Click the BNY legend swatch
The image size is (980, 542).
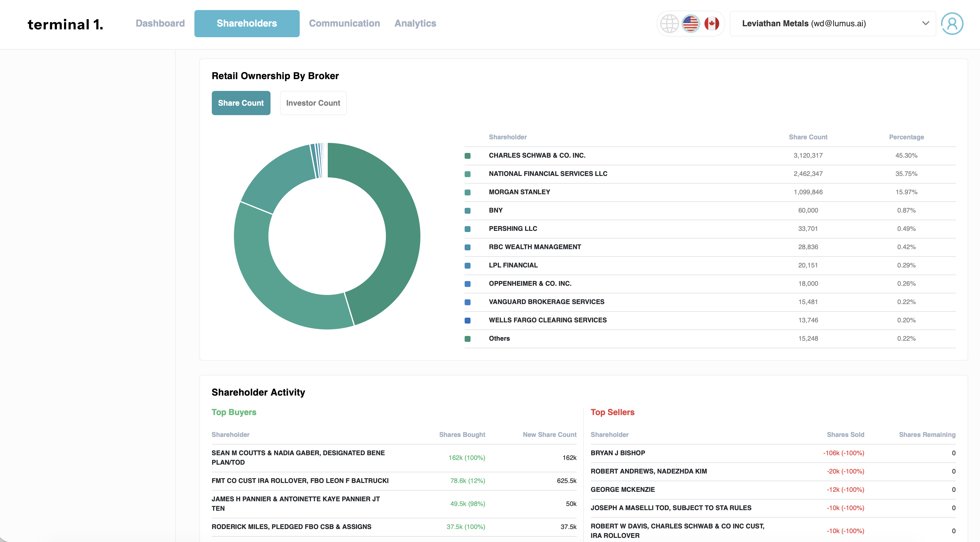click(468, 210)
